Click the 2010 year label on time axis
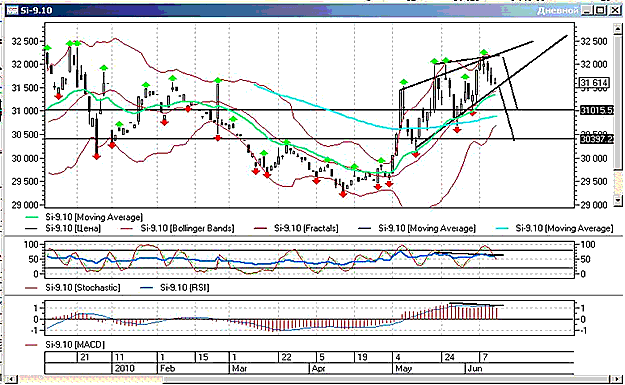This screenshot has height=385, width=625. 124,368
